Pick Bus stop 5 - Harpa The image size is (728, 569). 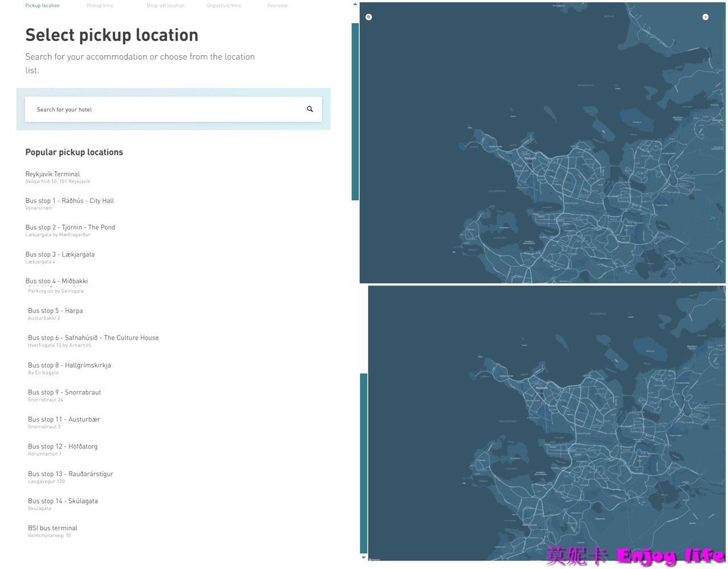(55, 311)
